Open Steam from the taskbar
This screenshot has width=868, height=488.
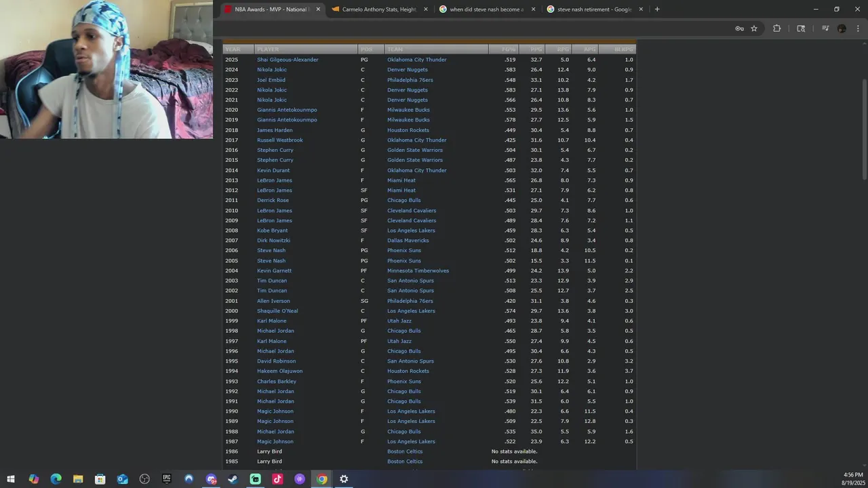coord(233,479)
